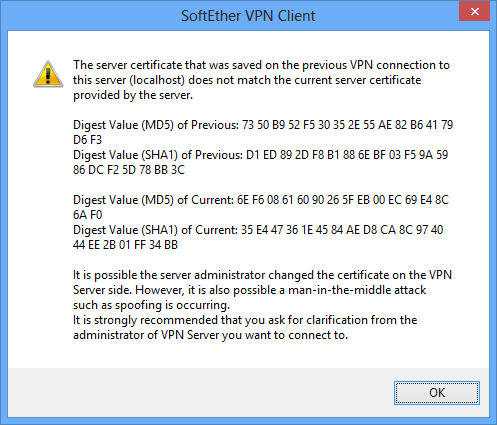Viewport: 497px width, 425px height.
Task: Click the MD5 of Previous digest line
Action: [263, 125]
